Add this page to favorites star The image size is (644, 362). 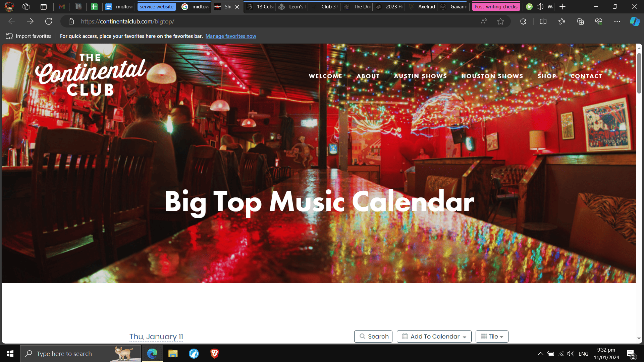pos(500,21)
